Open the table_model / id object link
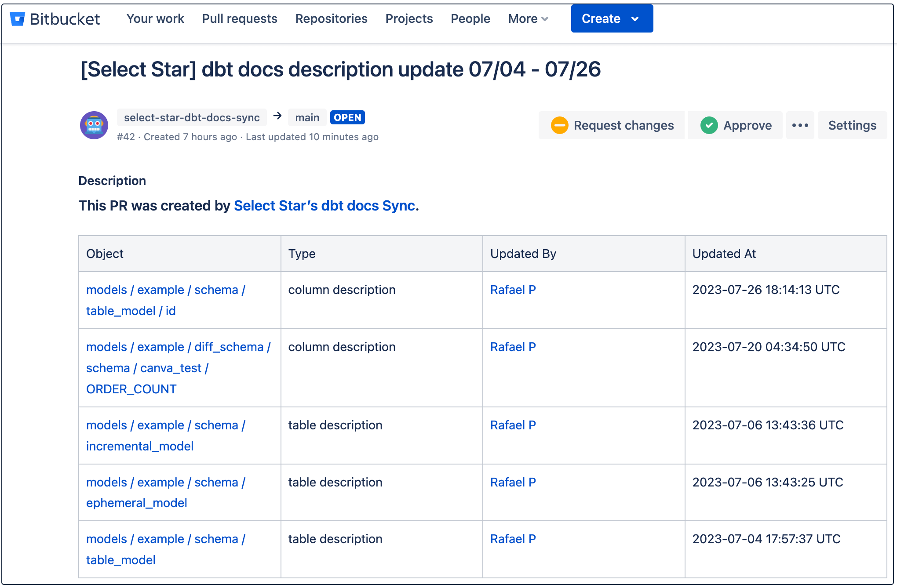Screen dimensions: 897x588 (131, 311)
